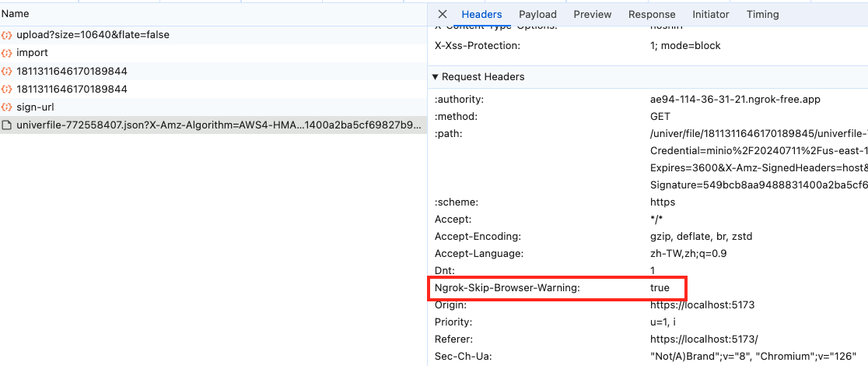Viewport: 868px width, 366px height.
Task: Select the import network request
Action: click(x=32, y=53)
